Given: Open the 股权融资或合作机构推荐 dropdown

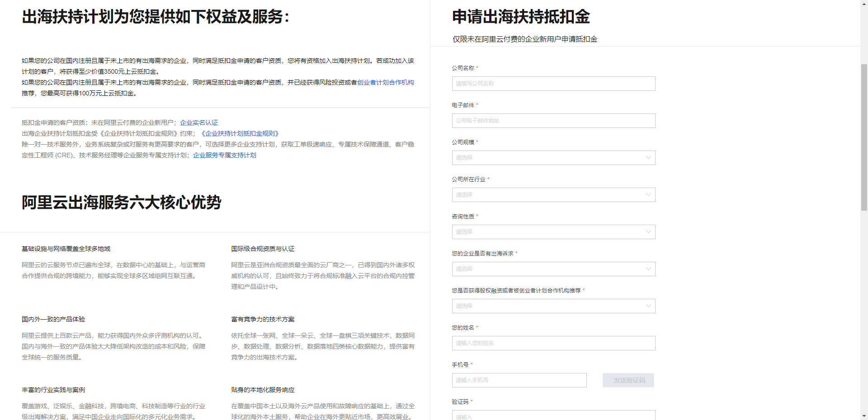Looking at the screenshot, I should click(553, 306).
